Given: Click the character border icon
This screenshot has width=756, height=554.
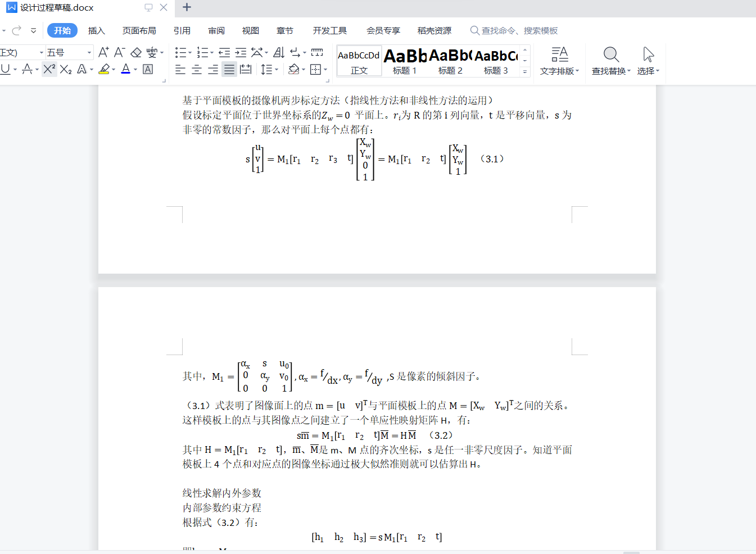Looking at the screenshot, I should point(148,69).
